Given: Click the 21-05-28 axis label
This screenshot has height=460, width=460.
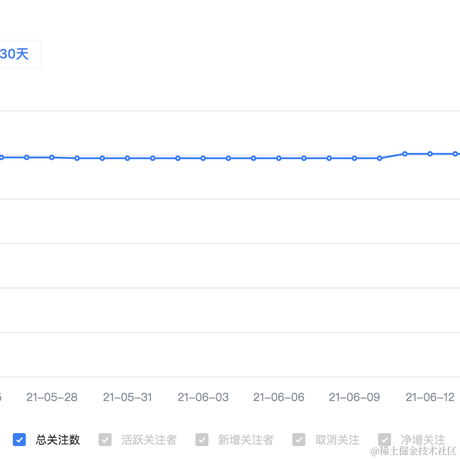Looking at the screenshot, I should [52, 397].
